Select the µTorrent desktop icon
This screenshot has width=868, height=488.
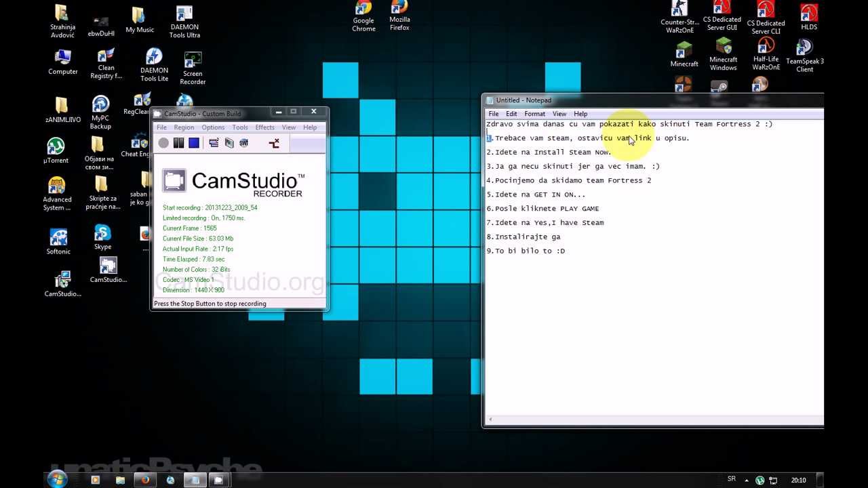click(56, 150)
